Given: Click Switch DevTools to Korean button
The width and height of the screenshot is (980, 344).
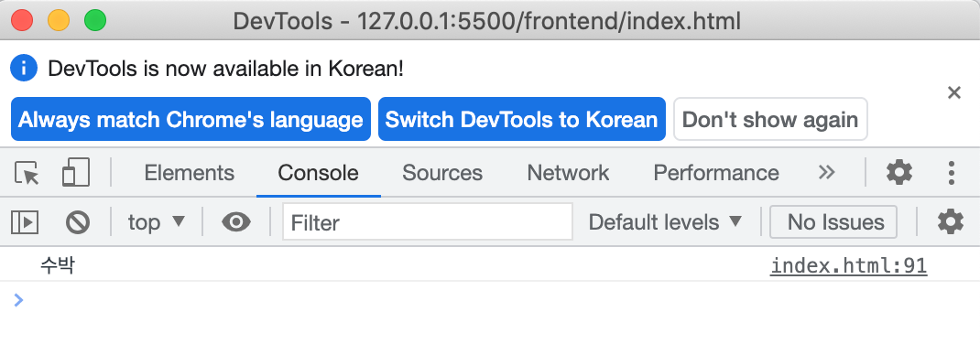Looking at the screenshot, I should (522, 119).
